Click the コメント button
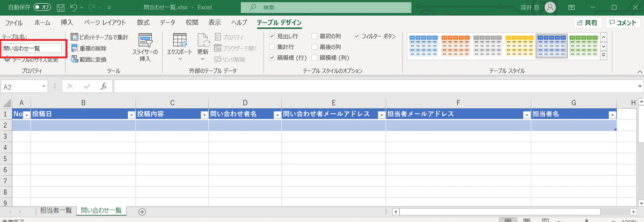Screen dimensions: 644x222 624,23
